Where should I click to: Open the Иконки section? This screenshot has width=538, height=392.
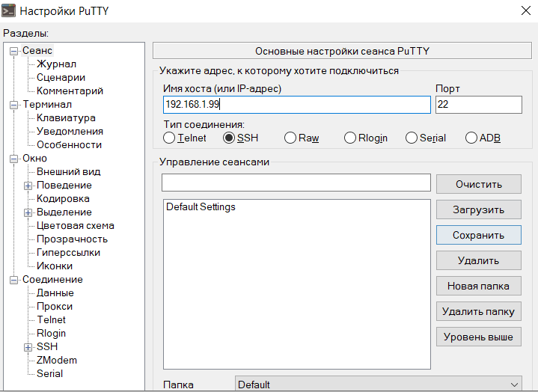coord(55,266)
